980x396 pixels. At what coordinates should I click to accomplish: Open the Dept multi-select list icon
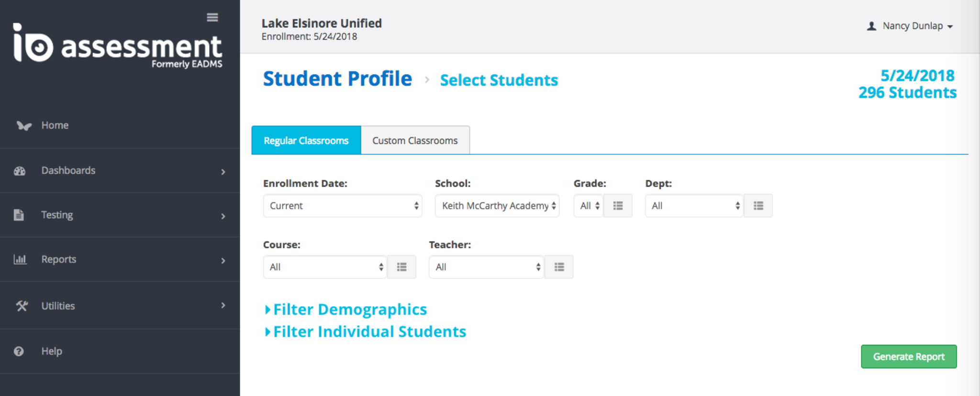click(758, 206)
